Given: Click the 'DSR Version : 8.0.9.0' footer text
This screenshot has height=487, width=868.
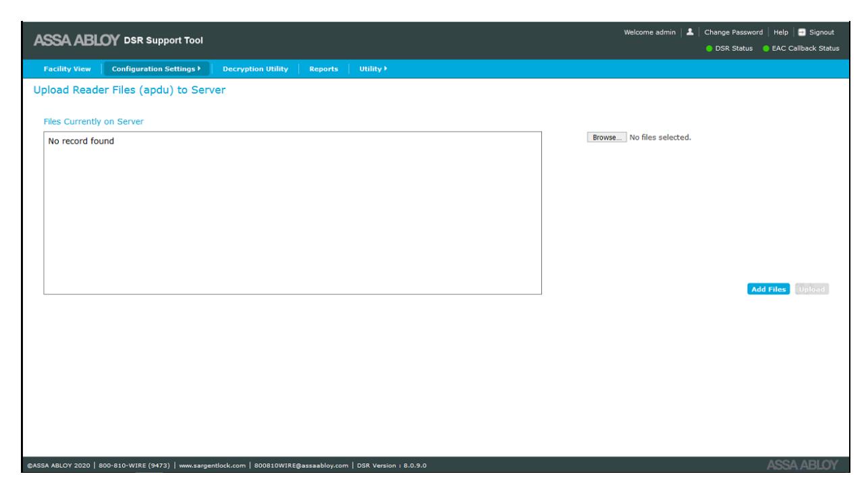Looking at the screenshot, I should point(390,466).
